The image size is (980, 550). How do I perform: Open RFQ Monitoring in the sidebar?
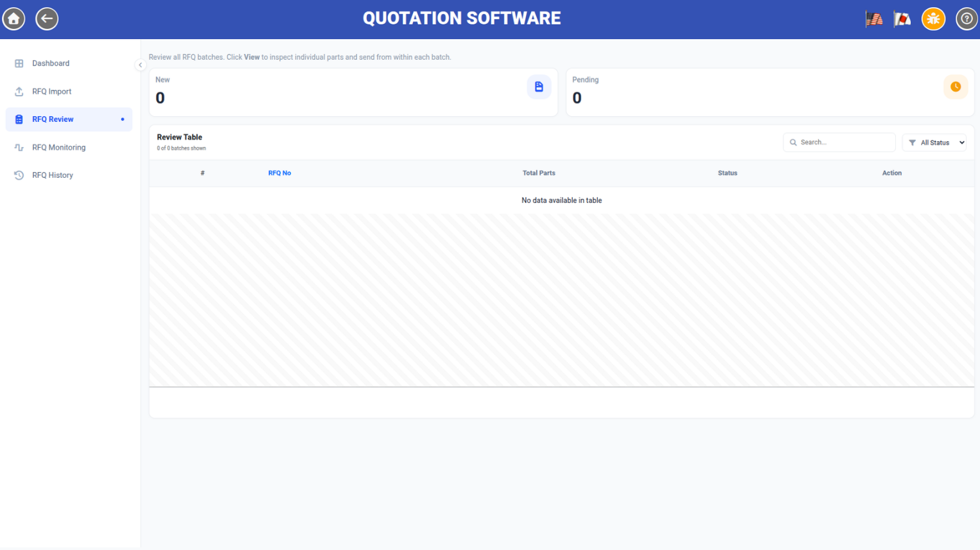point(69,147)
